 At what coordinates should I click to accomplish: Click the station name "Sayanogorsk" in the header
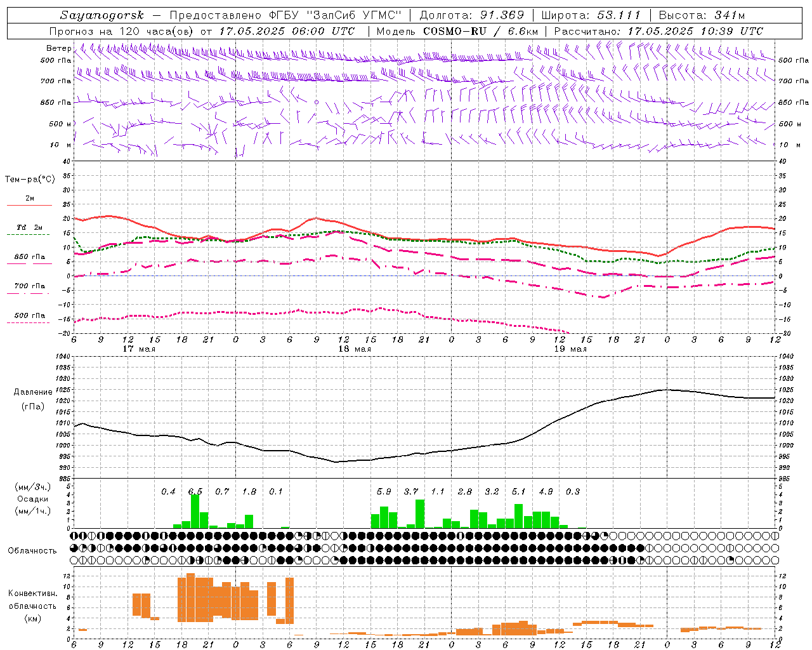coord(102,15)
